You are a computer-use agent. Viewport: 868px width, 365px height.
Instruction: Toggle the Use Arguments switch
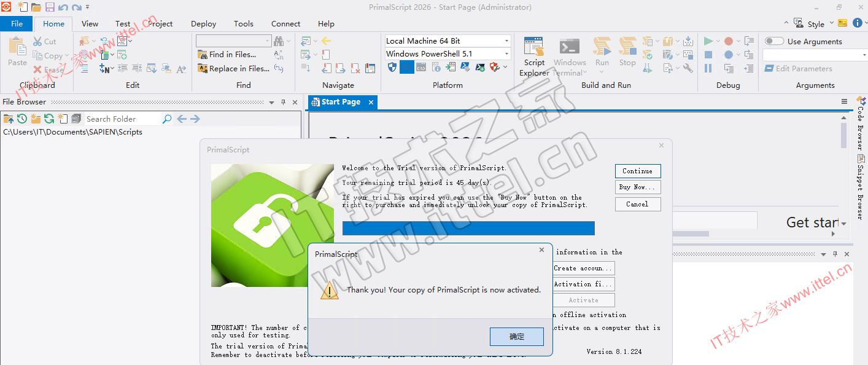774,41
